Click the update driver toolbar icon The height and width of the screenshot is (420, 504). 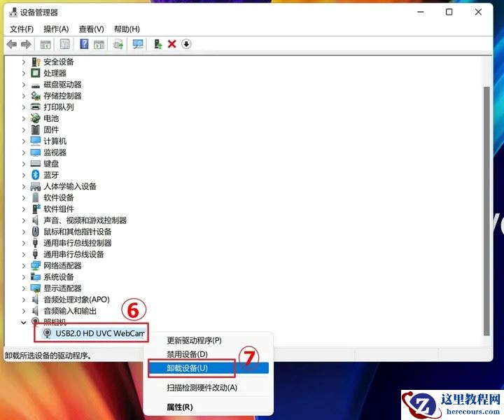coord(157,44)
